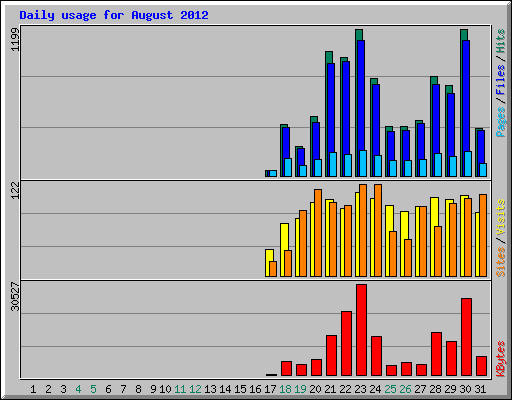Click the cyan Pages bar for day 17
The image size is (512, 400).
(x=273, y=173)
